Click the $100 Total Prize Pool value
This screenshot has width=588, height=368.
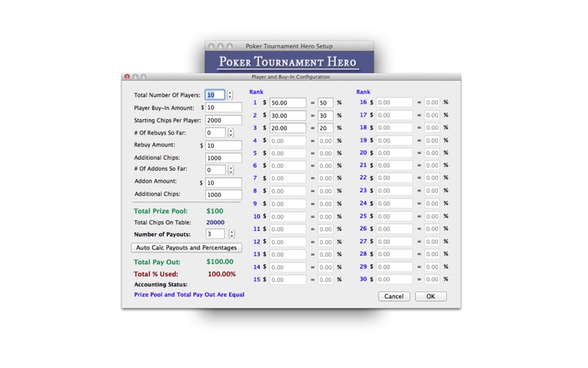[215, 211]
